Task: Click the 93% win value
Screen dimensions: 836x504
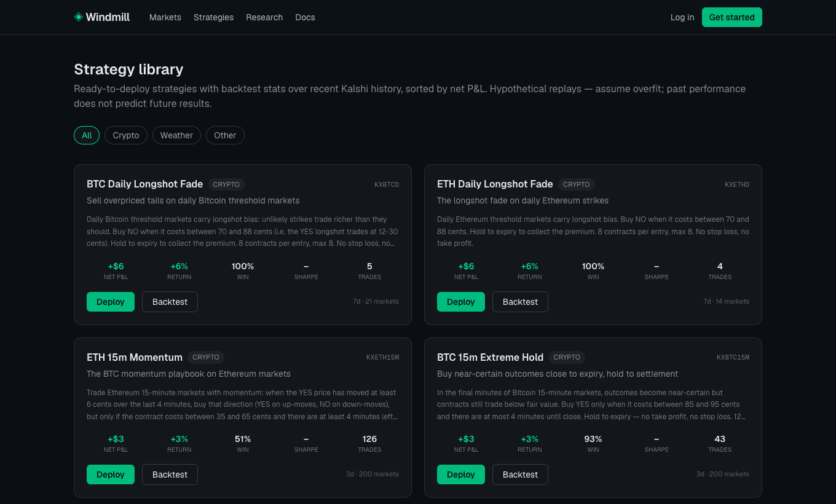Action: click(x=593, y=439)
